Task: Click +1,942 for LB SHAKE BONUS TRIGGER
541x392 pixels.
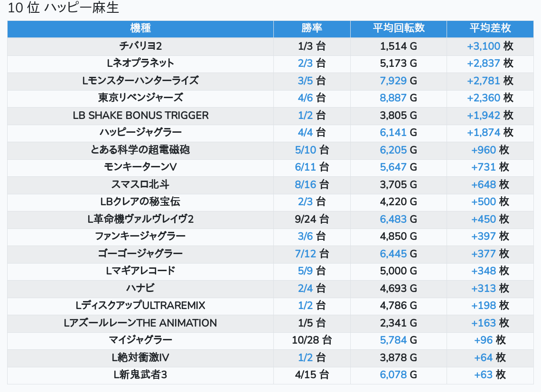Action: (484, 115)
